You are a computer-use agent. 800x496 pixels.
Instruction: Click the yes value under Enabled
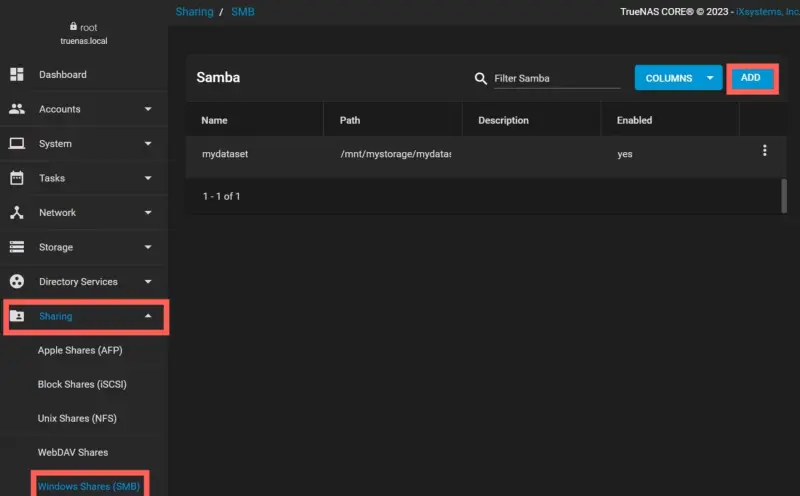(x=624, y=154)
